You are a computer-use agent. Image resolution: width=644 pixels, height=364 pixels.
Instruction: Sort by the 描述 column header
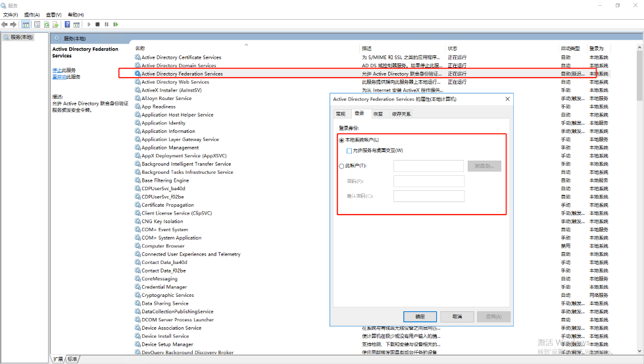point(367,49)
